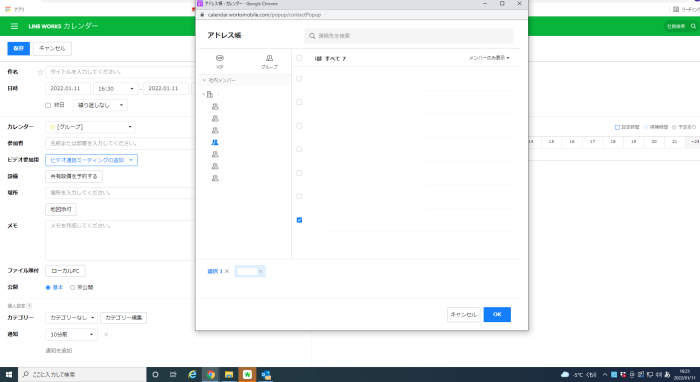
Task: Click OK in the address book popup
Action: click(x=497, y=315)
